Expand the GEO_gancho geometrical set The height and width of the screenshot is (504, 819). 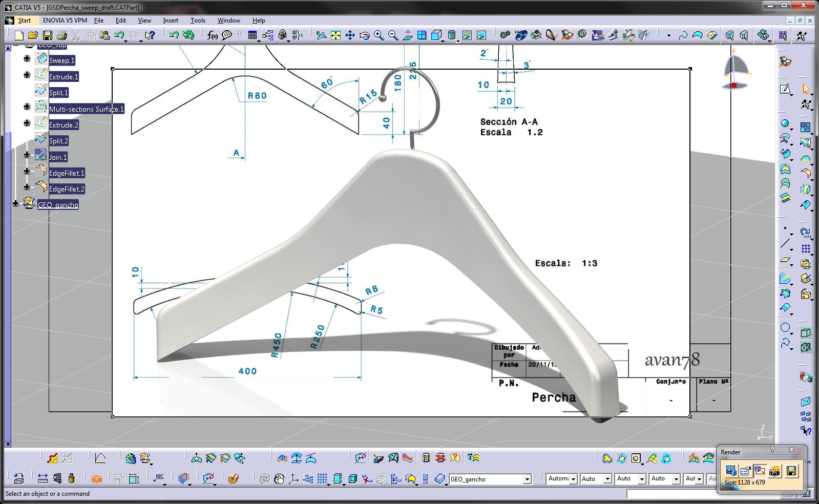[16, 203]
